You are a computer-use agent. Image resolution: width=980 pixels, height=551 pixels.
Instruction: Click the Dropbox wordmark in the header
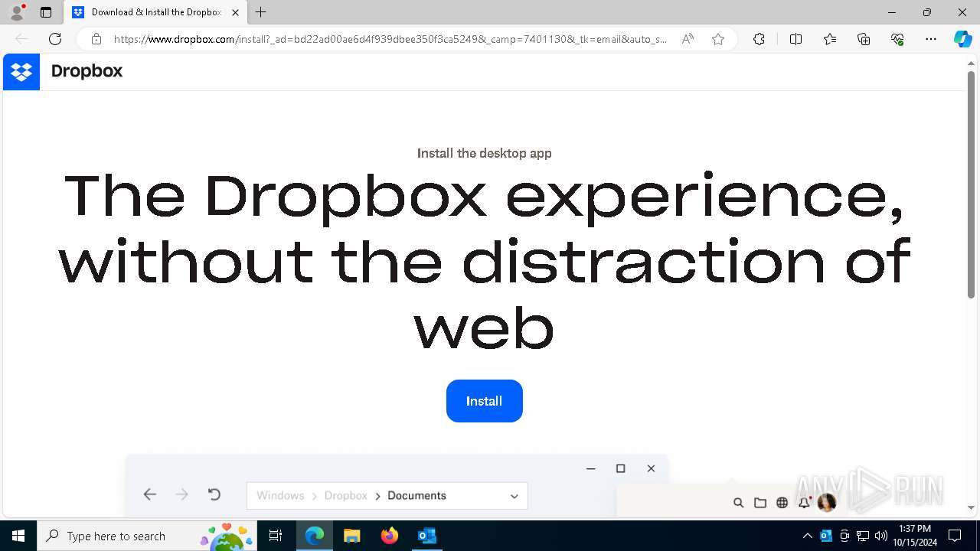coord(87,71)
